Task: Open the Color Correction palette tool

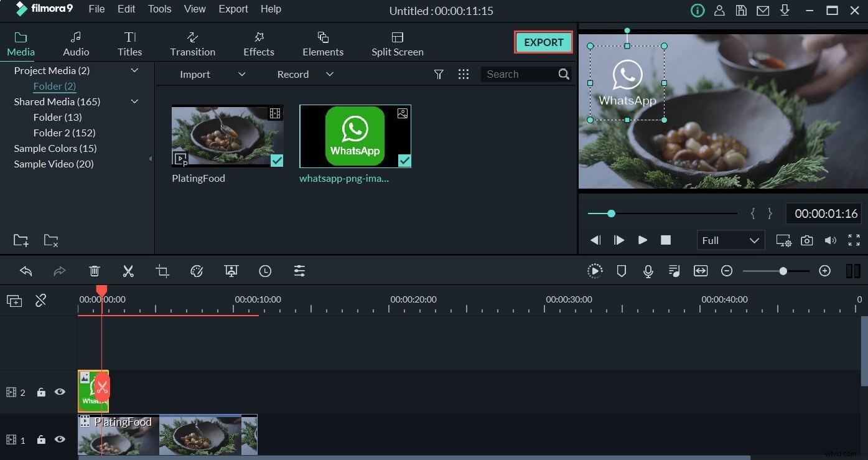Action: pos(197,271)
